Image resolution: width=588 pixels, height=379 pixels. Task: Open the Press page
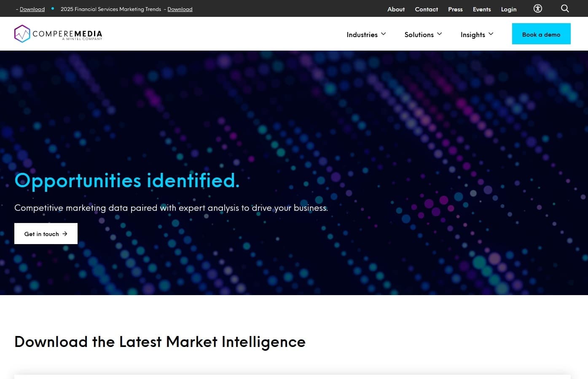pos(455,9)
